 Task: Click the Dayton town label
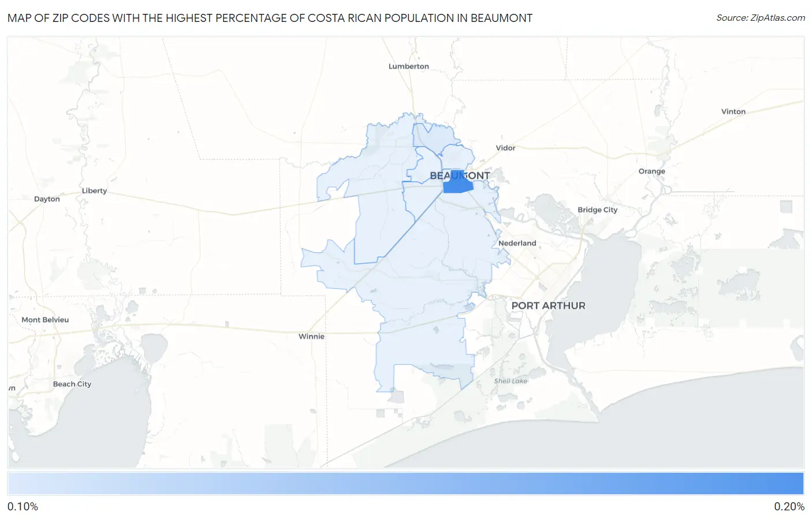pos(47,199)
